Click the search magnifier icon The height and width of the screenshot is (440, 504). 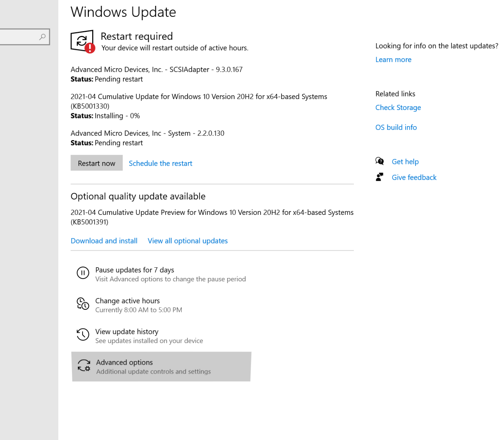[43, 37]
